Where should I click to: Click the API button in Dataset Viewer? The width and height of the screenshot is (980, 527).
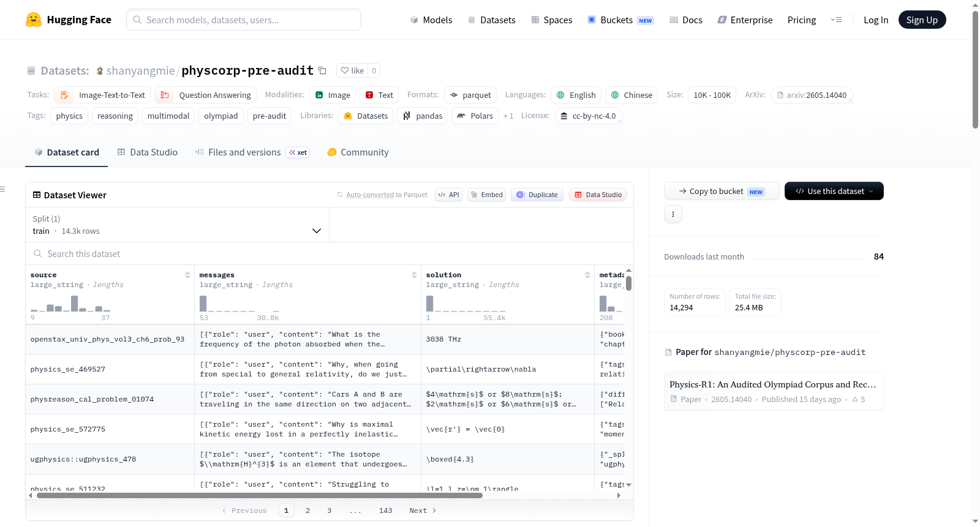pos(448,195)
